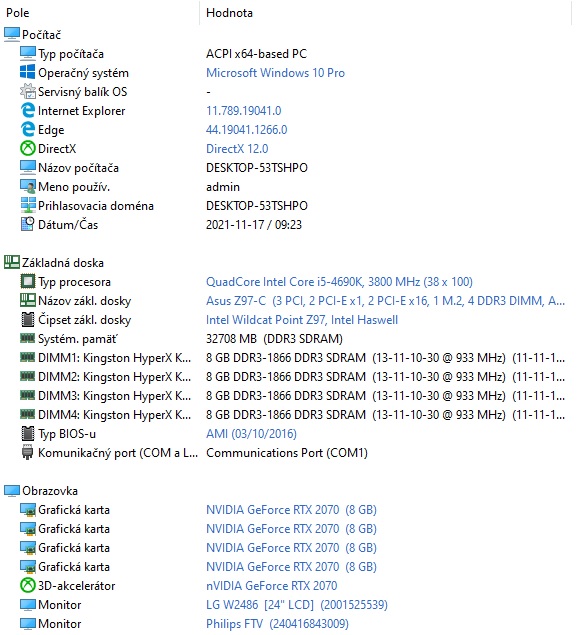Click the Edge browser icon
The image size is (587, 635).
(28, 130)
